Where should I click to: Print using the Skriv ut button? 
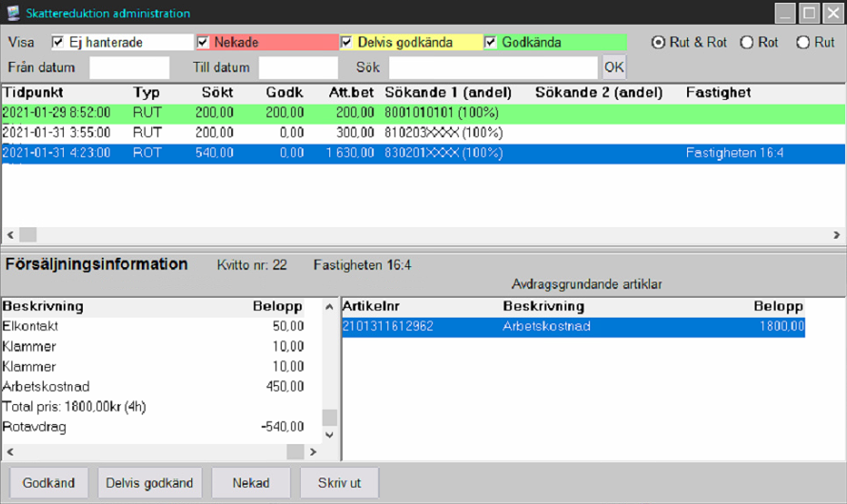point(339,483)
